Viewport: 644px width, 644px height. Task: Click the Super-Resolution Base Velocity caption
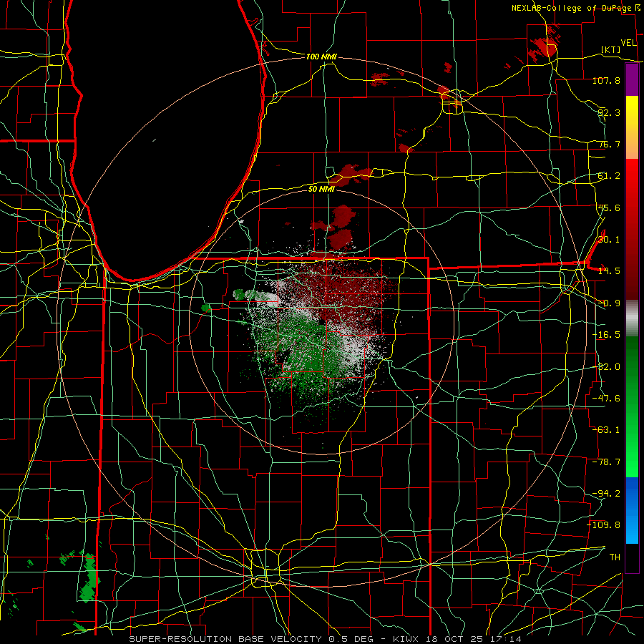pos(326,639)
